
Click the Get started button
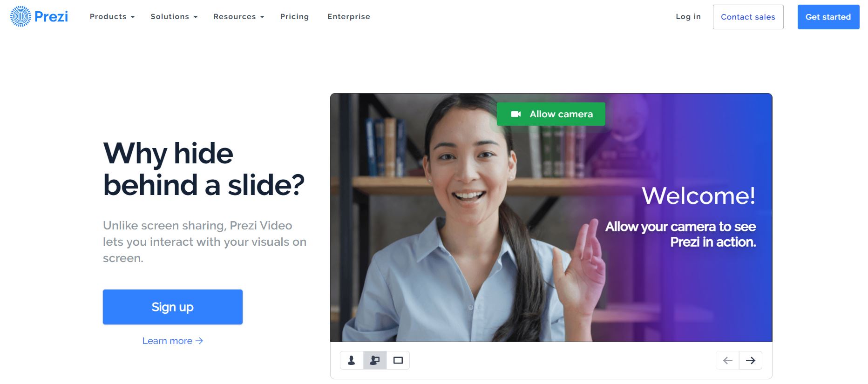pyautogui.click(x=828, y=17)
